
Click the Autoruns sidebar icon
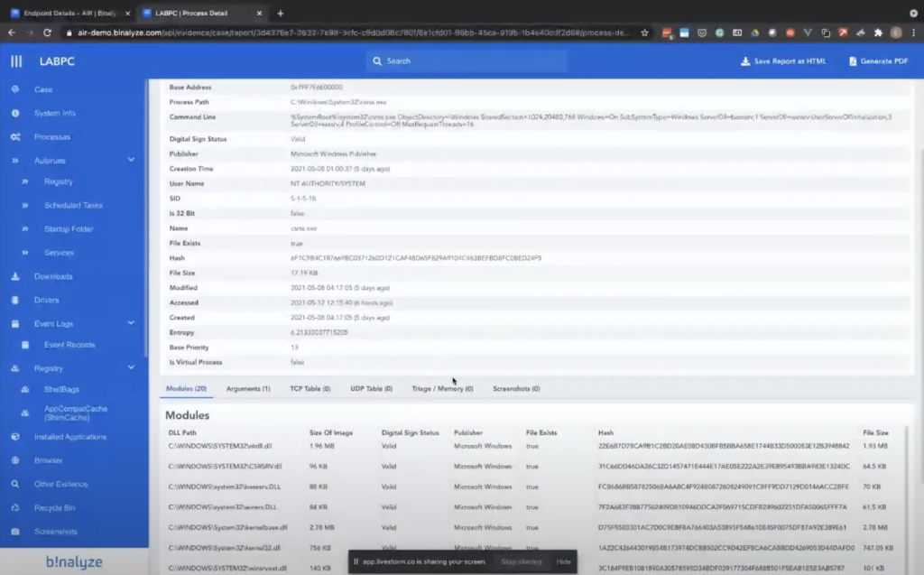[x=15, y=161]
